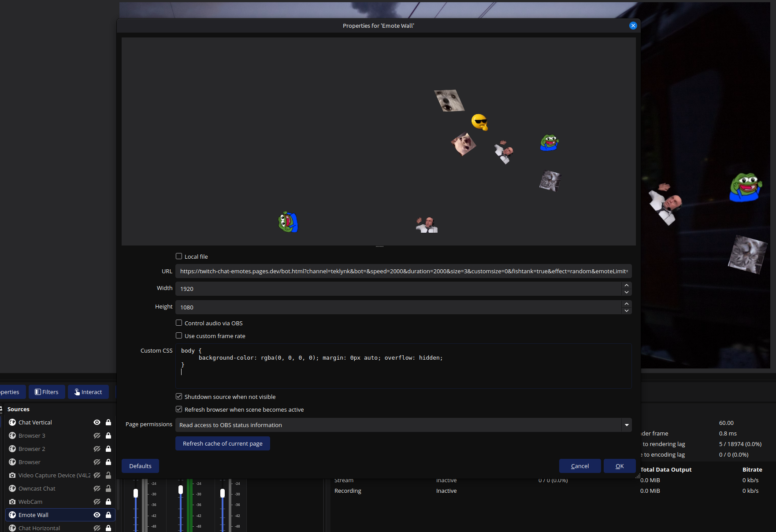Show the Owncast Chat source

tap(97, 488)
